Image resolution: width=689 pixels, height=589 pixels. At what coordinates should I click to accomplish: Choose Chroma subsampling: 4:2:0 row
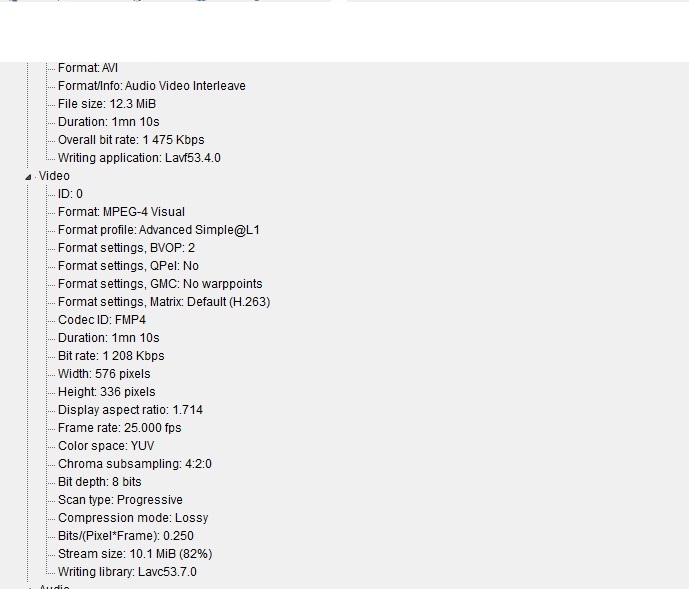134,464
